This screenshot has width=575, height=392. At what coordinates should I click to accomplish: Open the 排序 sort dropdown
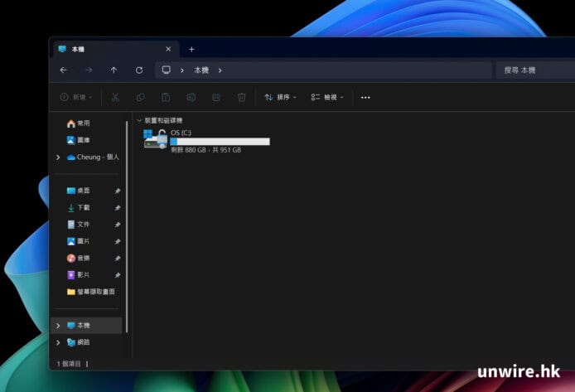pyautogui.click(x=280, y=97)
